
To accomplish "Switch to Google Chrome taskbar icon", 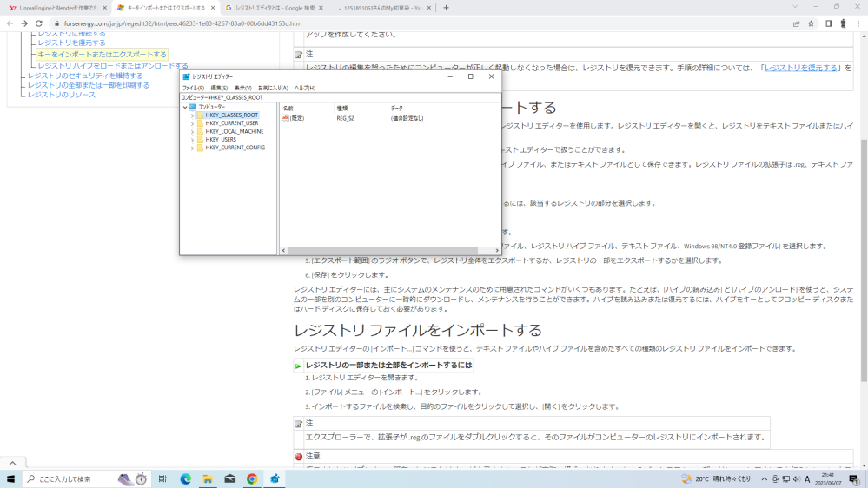I will 252,478.
